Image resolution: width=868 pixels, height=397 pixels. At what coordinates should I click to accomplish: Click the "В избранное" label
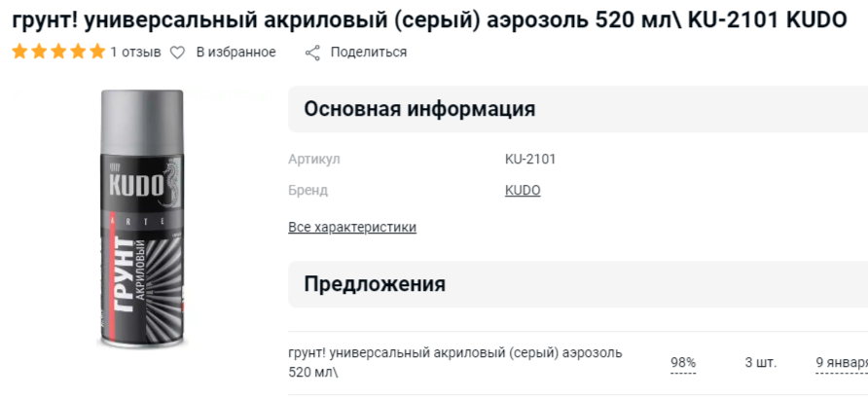pyautogui.click(x=235, y=53)
